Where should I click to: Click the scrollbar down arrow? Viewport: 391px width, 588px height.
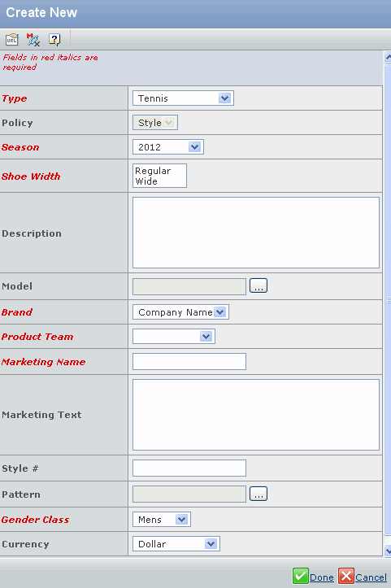388,551
